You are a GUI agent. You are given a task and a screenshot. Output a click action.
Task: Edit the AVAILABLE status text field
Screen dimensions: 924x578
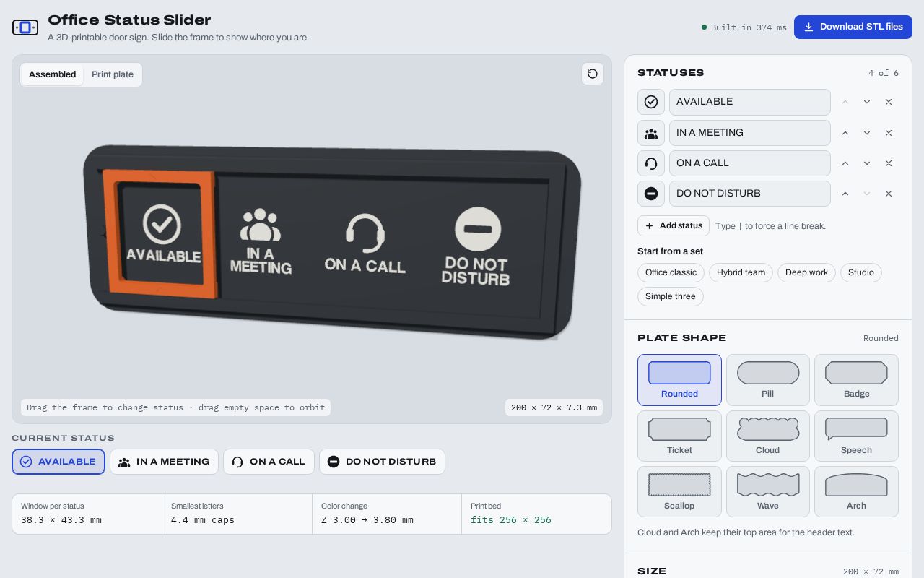coord(750,102)
